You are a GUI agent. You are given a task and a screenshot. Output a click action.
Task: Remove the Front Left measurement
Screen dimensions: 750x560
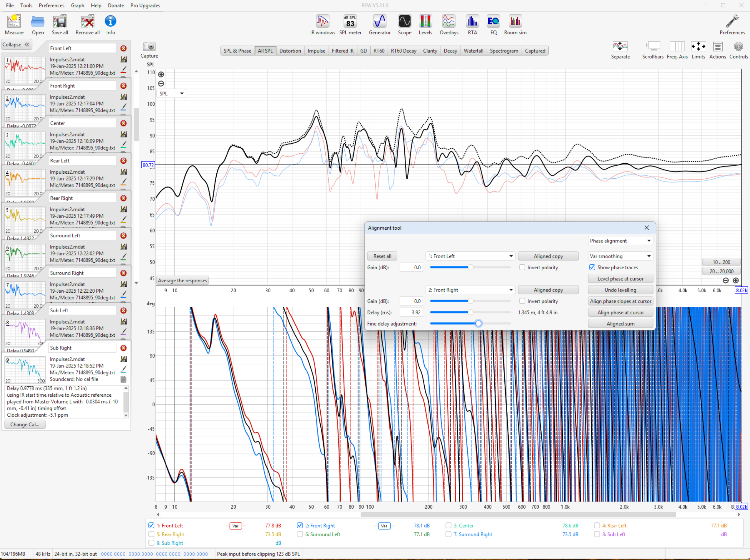tap(124, 49)
